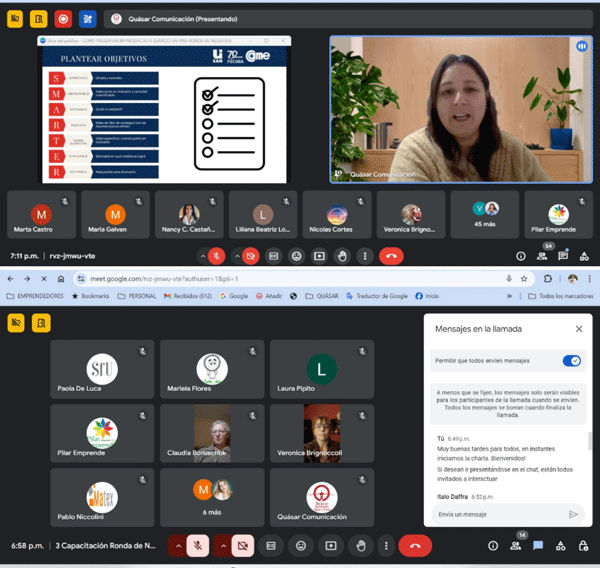Toggle microphone in the lower meeting toolbar

point(199,546)
